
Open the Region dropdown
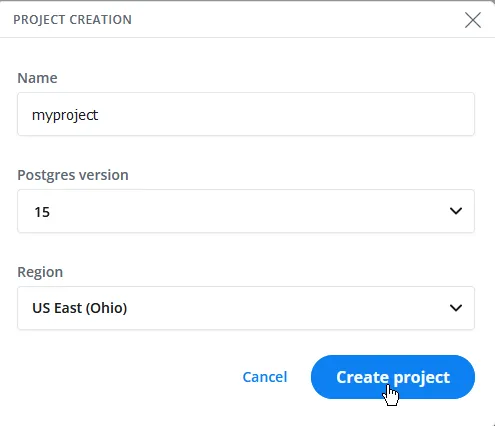246,308
